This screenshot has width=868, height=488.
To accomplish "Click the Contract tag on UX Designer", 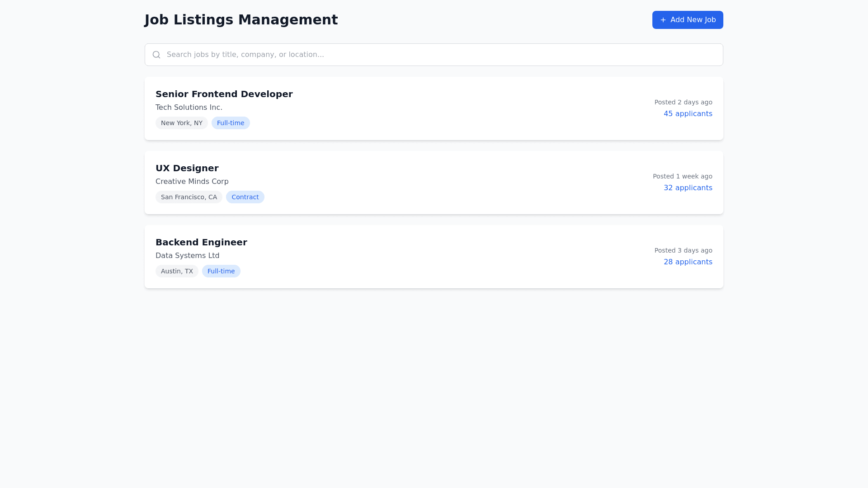I will click(x=245, y=197).
